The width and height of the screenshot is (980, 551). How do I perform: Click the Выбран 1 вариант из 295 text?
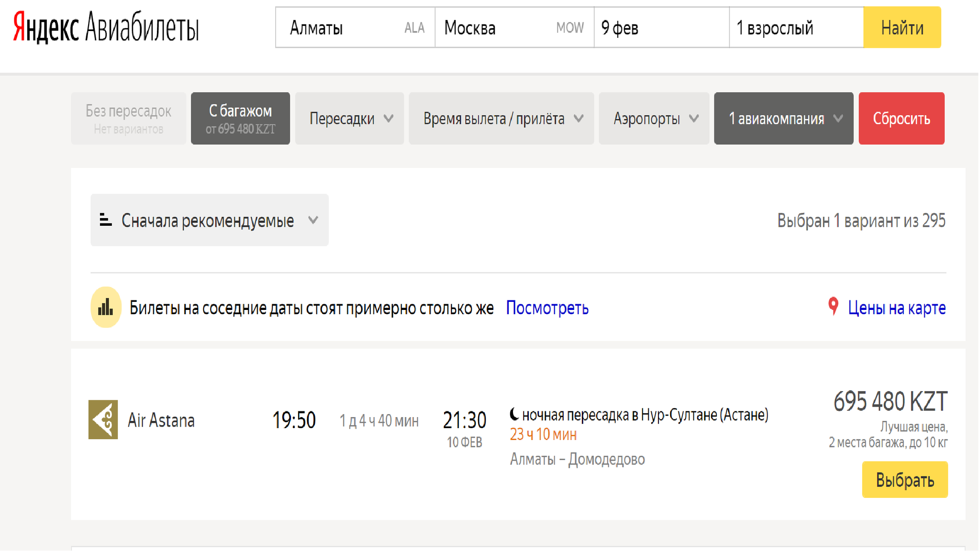pos(861,220)
